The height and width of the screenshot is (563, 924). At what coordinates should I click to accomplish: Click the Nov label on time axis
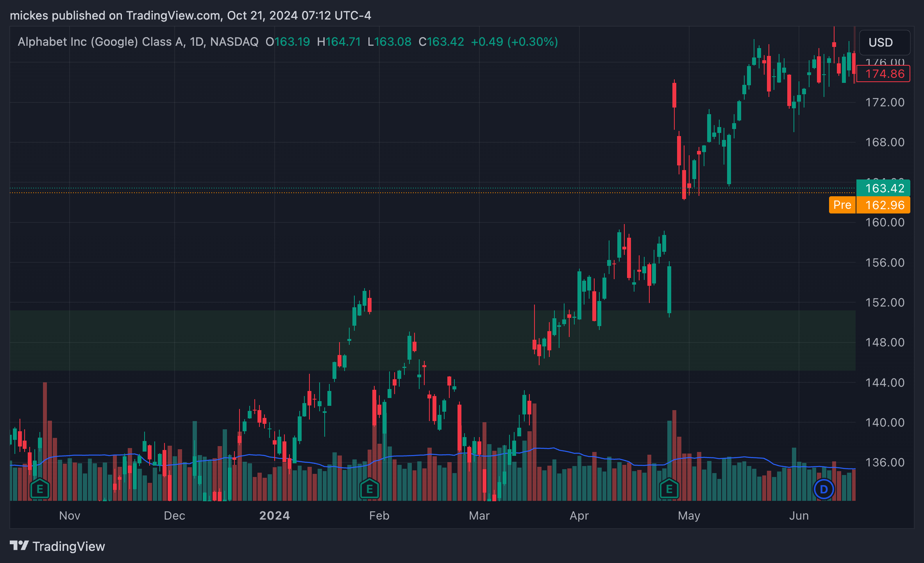70,516
